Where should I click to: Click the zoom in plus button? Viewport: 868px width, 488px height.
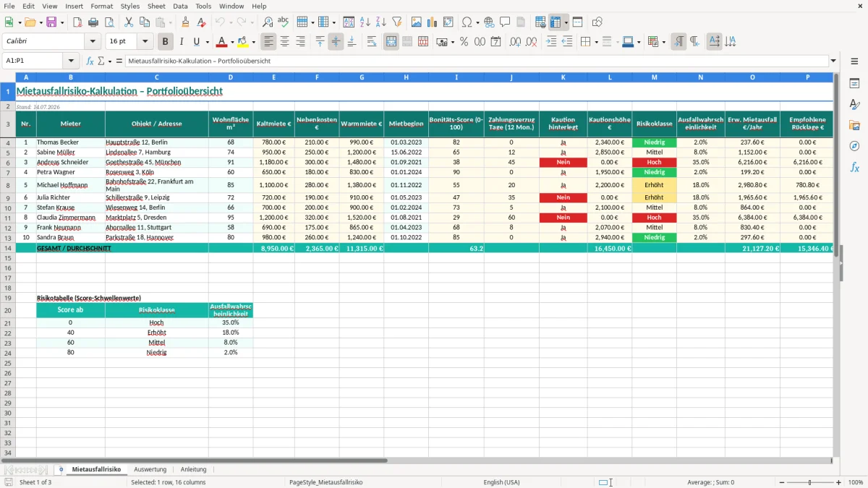[x=838, y=482]
